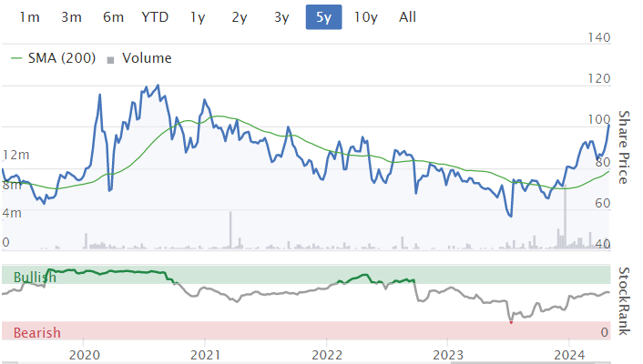Click the Bullish zone label

tap(35, 278)
